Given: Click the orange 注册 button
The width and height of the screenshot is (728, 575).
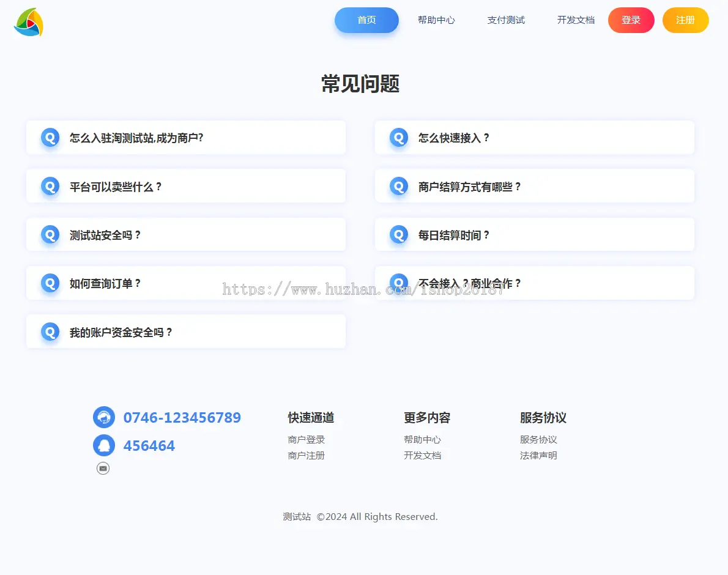Looking at the screenshot, I should click(x=685, y=20).
